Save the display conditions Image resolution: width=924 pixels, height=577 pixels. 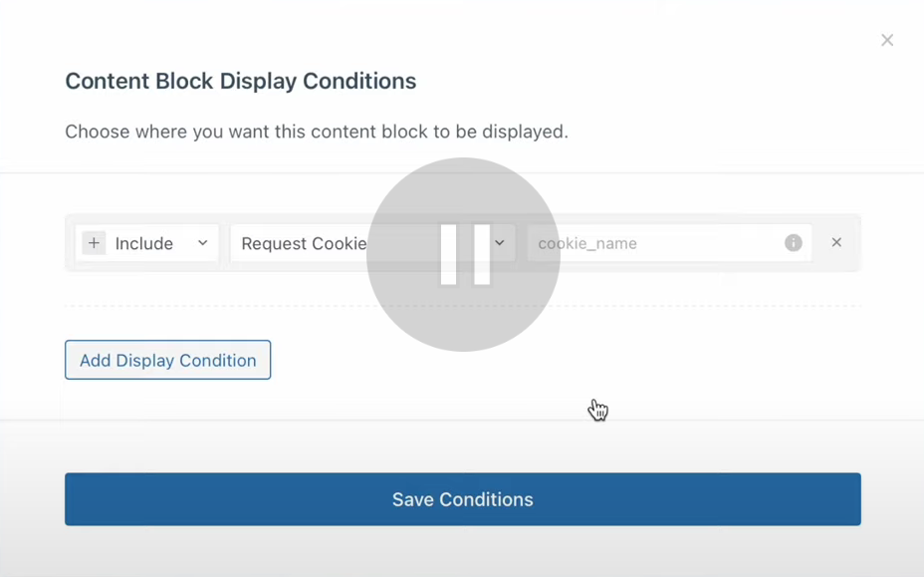point(462,499)
